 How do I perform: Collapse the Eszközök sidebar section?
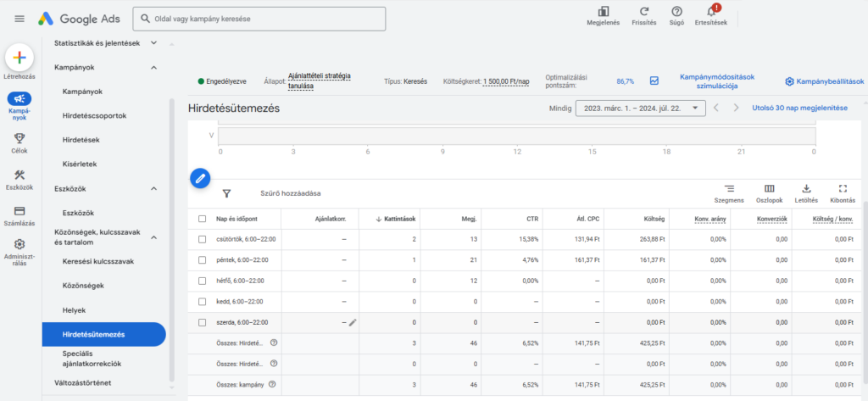(x=153, y=188)
